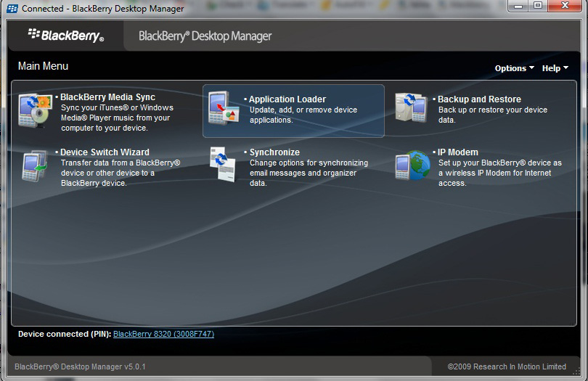This screenshot has width=588, height=381.
Task: Open the BlackBerry Media Sync icon
Action: coord(36,110)
